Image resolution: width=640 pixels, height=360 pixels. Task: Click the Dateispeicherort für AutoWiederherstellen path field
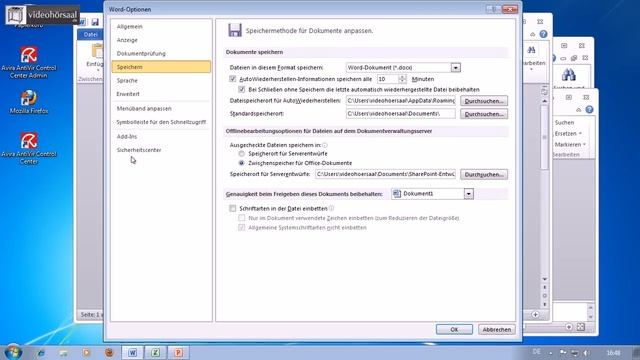[x=400, y=100]
